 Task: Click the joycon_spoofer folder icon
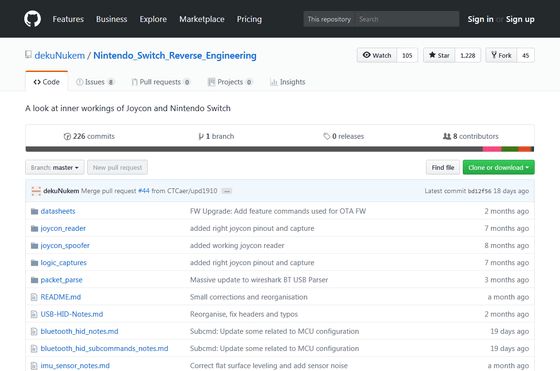coord(34,246)
